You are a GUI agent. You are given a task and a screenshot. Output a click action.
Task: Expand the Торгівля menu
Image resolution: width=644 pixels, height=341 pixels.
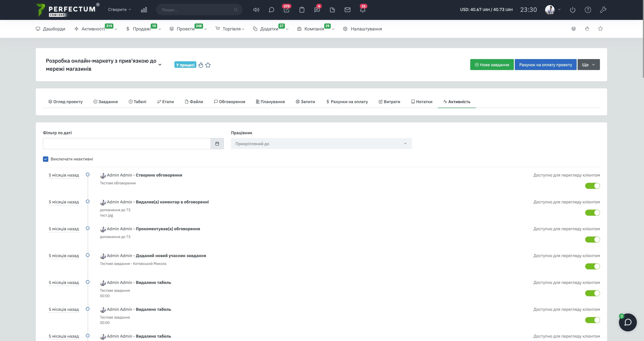(x=230, y=29)
